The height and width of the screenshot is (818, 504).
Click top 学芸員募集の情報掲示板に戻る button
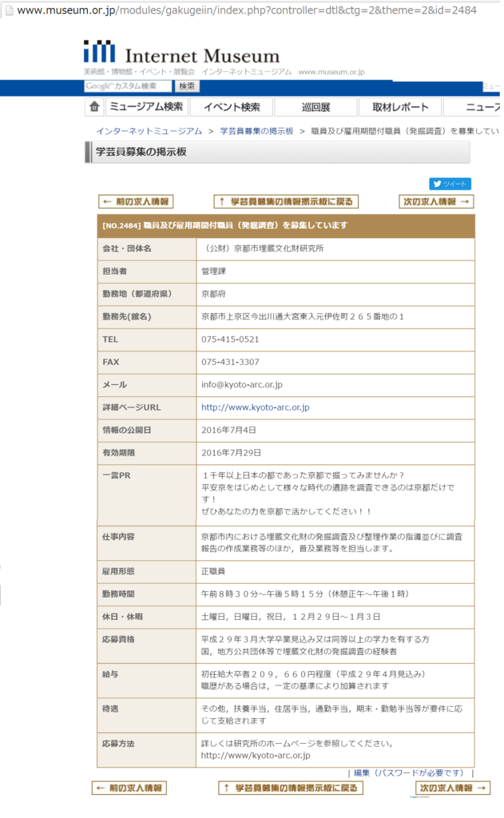(286, 201)
